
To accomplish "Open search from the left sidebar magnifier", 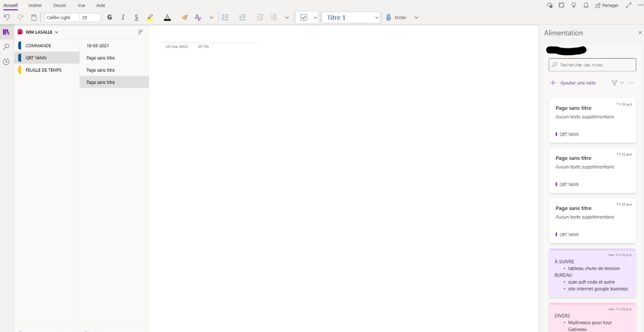I will click(x=6, y=47).
